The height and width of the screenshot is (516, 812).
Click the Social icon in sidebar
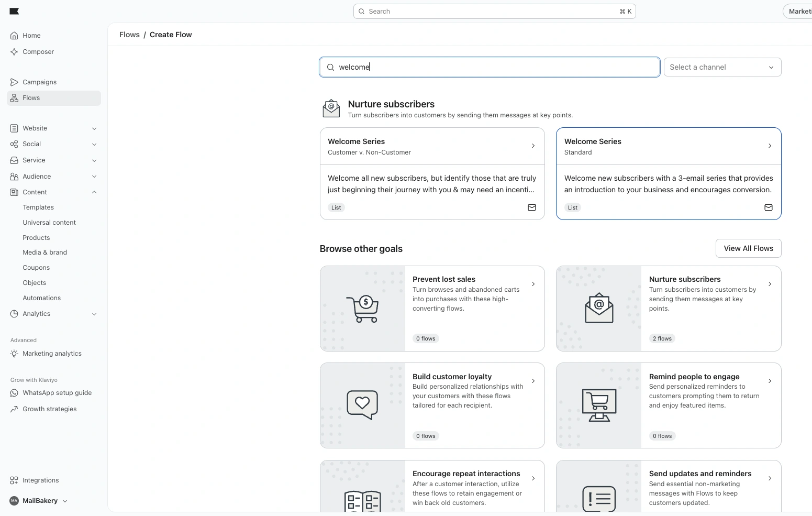(14, 144)
